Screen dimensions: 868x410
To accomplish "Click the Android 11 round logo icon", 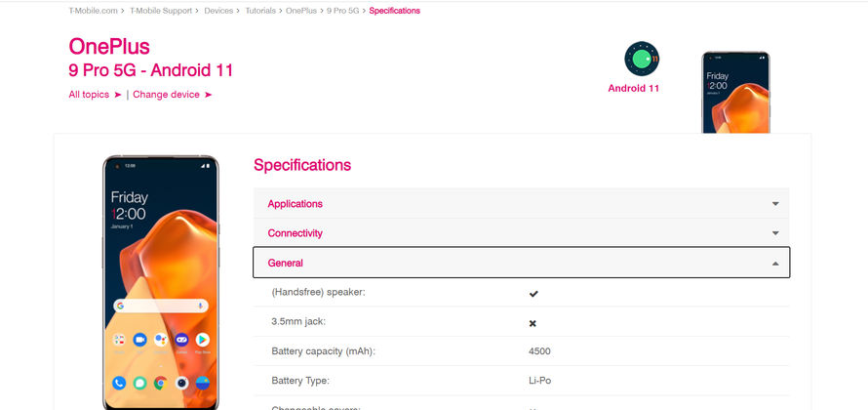I will 642,59.
